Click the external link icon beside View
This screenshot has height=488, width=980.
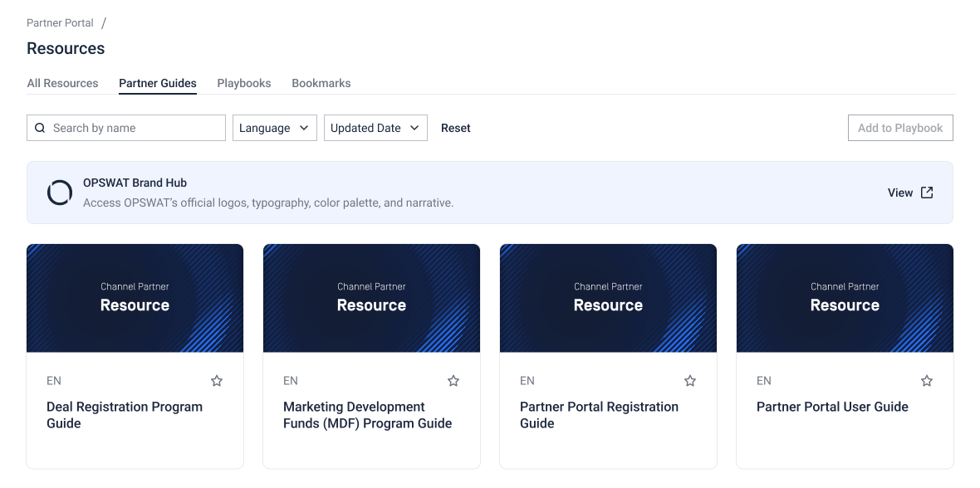[x=927, y=193]
